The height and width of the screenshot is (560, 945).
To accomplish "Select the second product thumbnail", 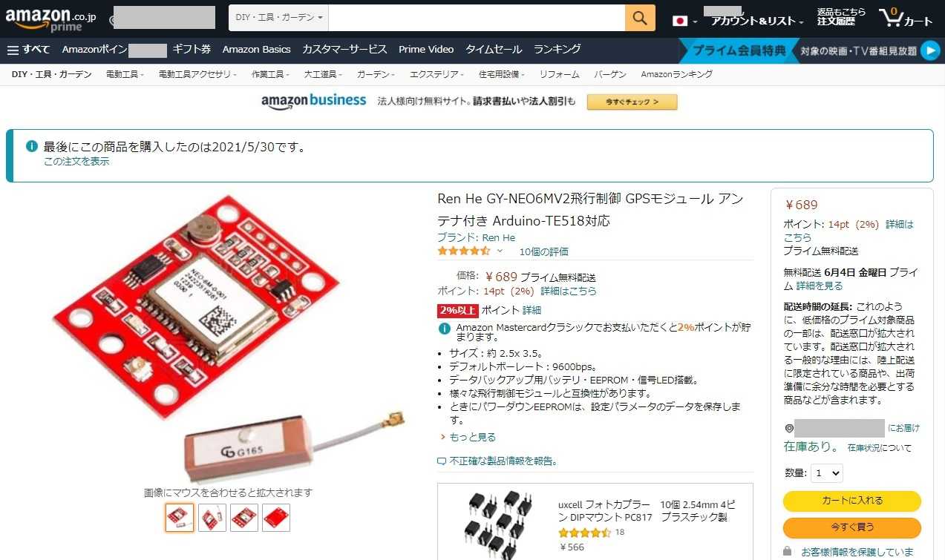I will click(x=212, y=518).
